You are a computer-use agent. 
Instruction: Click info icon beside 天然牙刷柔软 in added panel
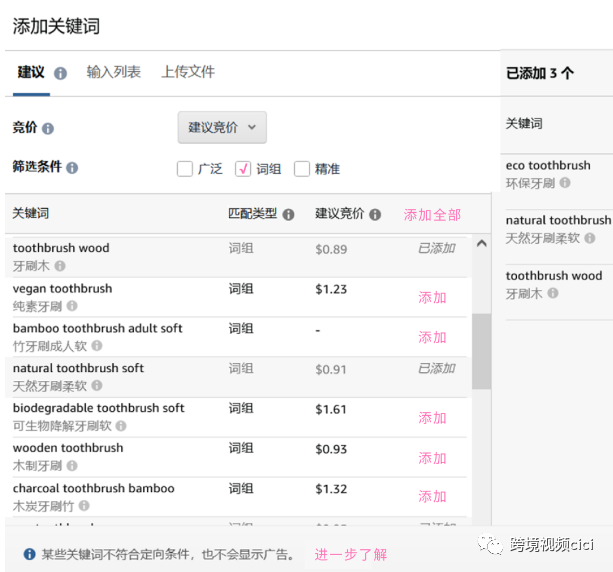(x=590, y=238)
